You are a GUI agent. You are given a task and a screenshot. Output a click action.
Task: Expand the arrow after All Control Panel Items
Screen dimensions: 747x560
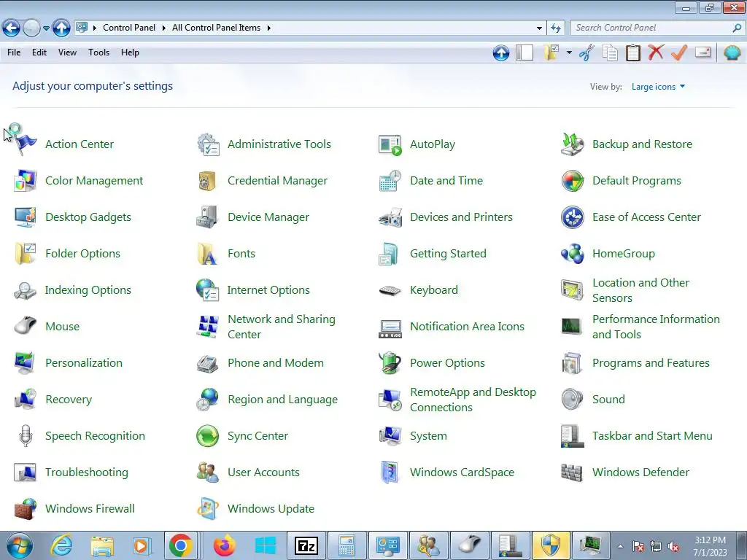pos(268,28)
